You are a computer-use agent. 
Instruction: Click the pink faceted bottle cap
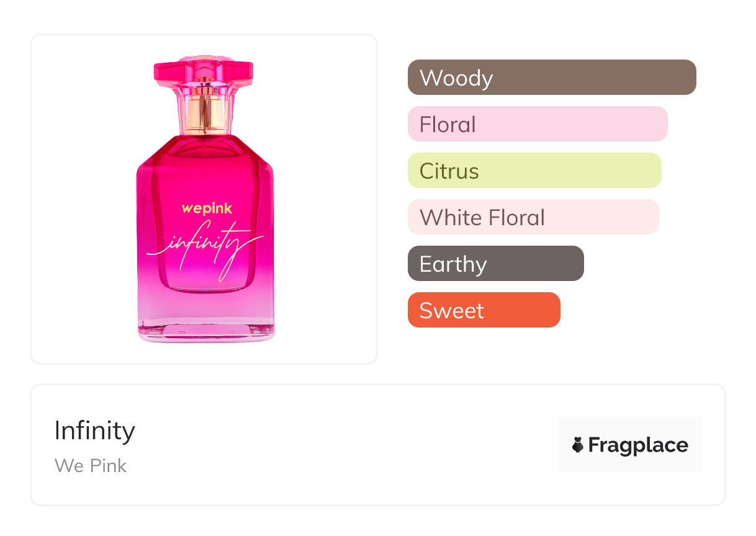[204, 70]
